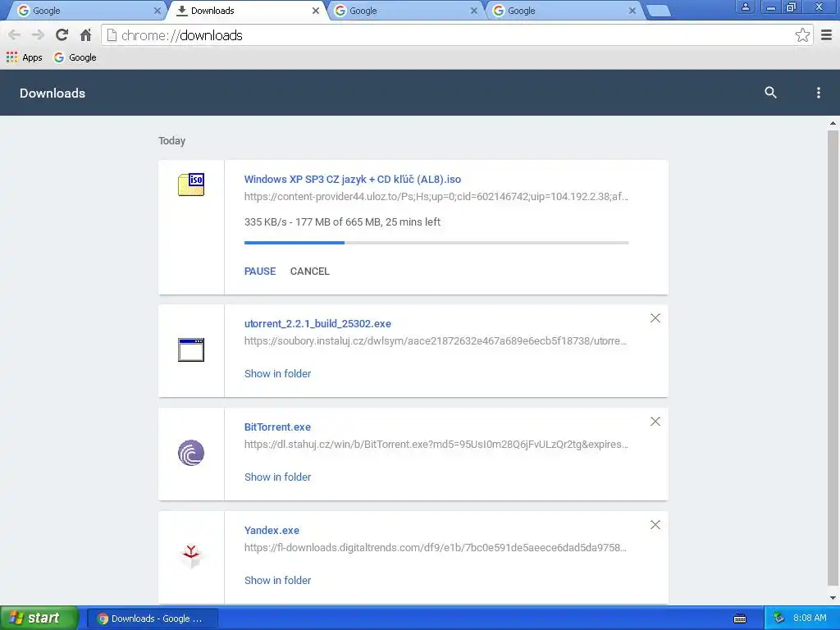Click the Yandex file icon

click(x=191, y=555)
